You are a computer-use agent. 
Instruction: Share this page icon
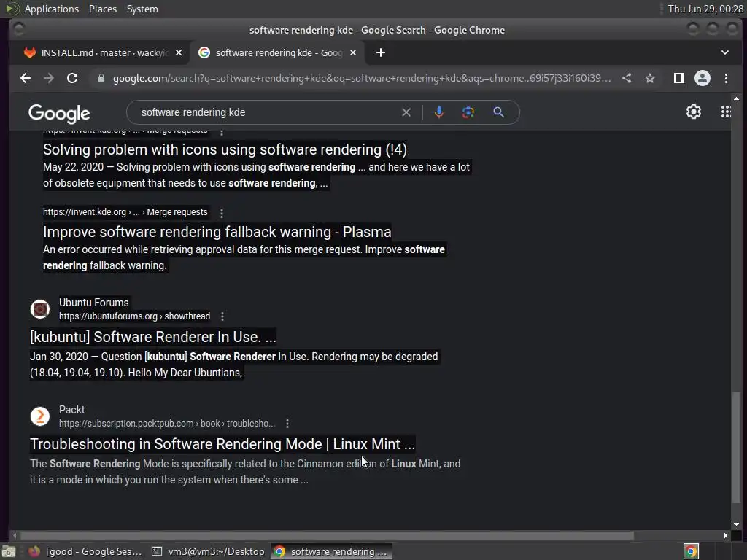click(627, 78)
